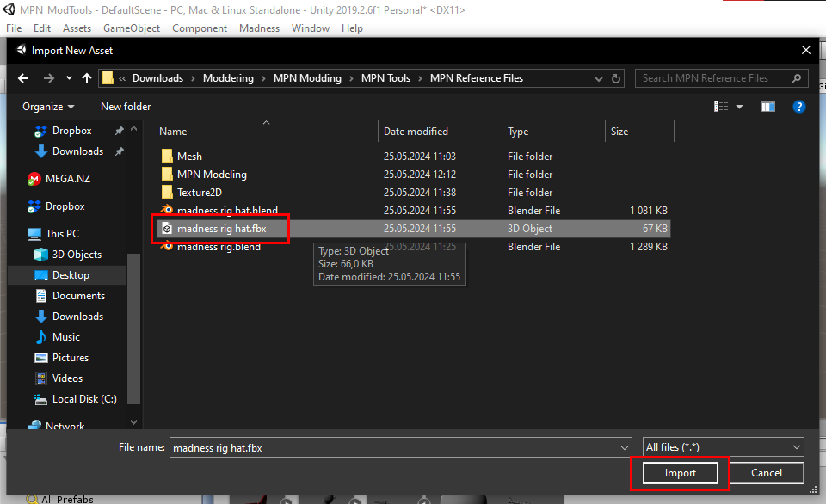Open Unity's Component menu
The width and height of the screenshot is (826, 504).
[200, 28]
